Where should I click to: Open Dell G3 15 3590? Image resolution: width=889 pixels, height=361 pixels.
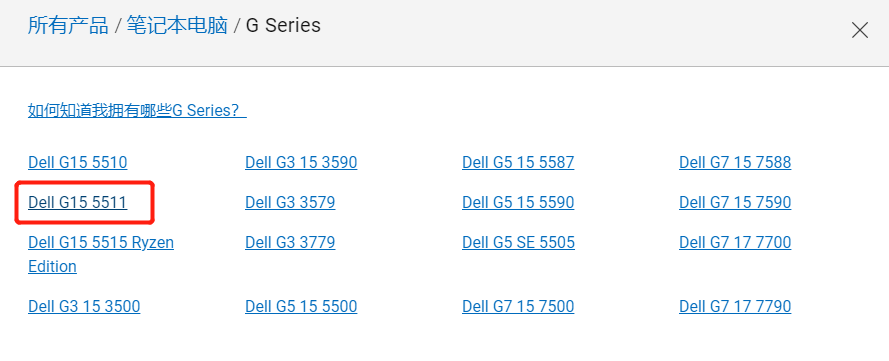click(x=301, y=163)
